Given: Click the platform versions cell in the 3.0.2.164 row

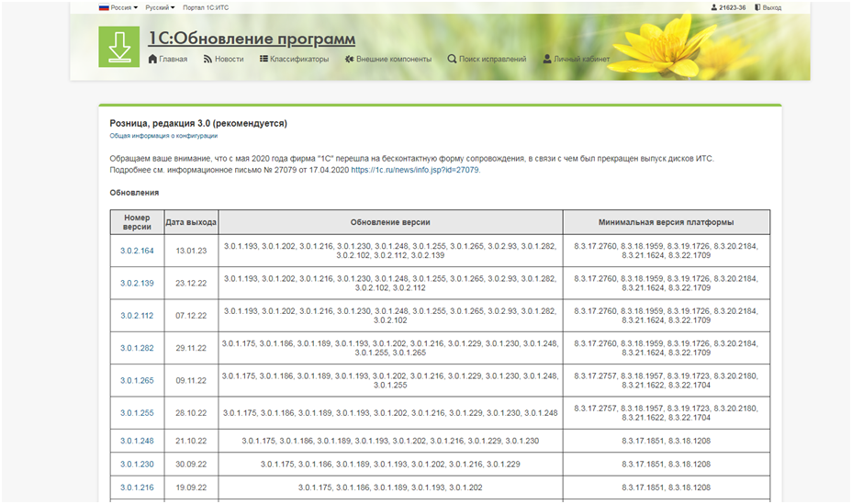Looking at the screenshot, I should pyautogui.click(x=667, y=251).
